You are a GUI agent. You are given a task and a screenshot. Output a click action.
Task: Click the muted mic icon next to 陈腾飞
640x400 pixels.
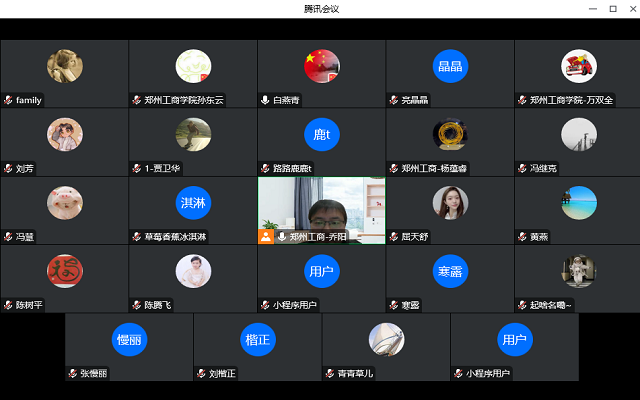tap(137, 305)
